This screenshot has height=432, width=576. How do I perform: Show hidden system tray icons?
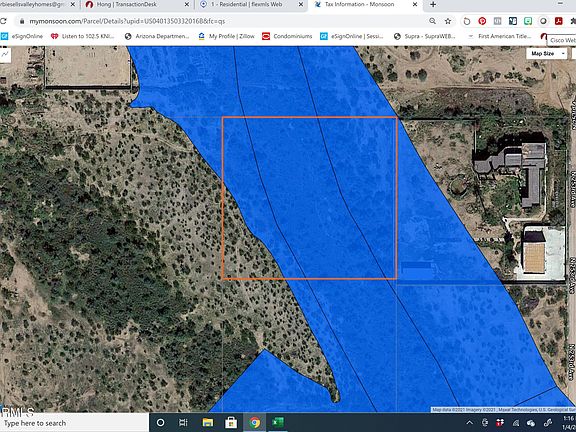coord(469,423)
